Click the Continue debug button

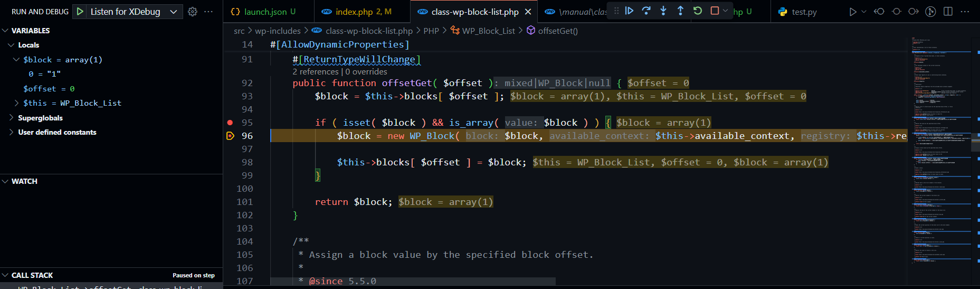coord(629,11)
